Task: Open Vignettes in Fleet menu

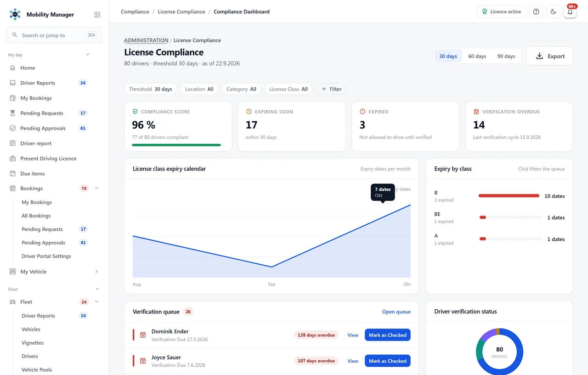Action: pos(33,343)
